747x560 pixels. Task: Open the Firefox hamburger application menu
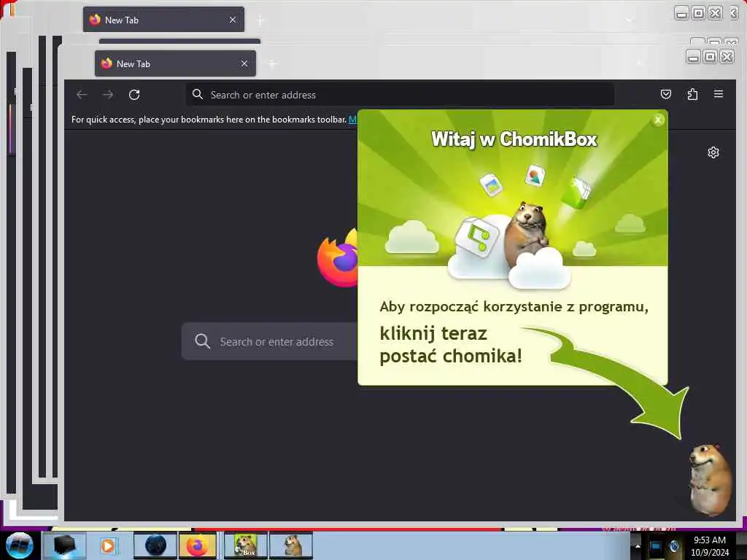point(719,94)
